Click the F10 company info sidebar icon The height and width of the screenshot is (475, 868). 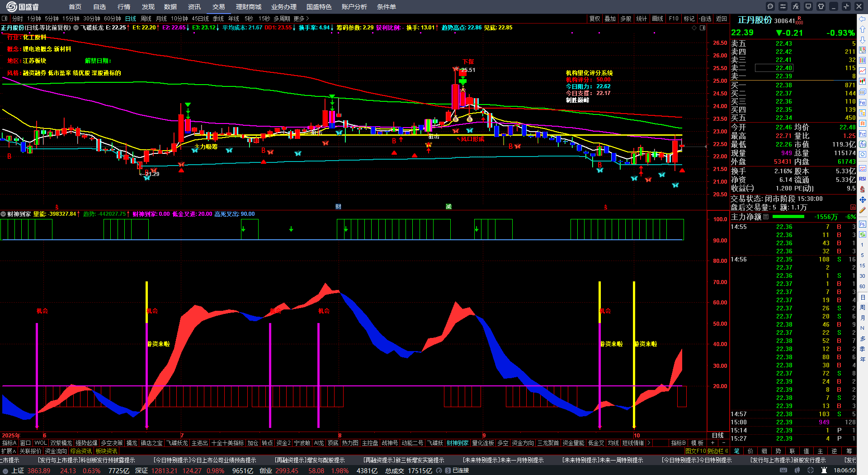[x=863, y=103]
